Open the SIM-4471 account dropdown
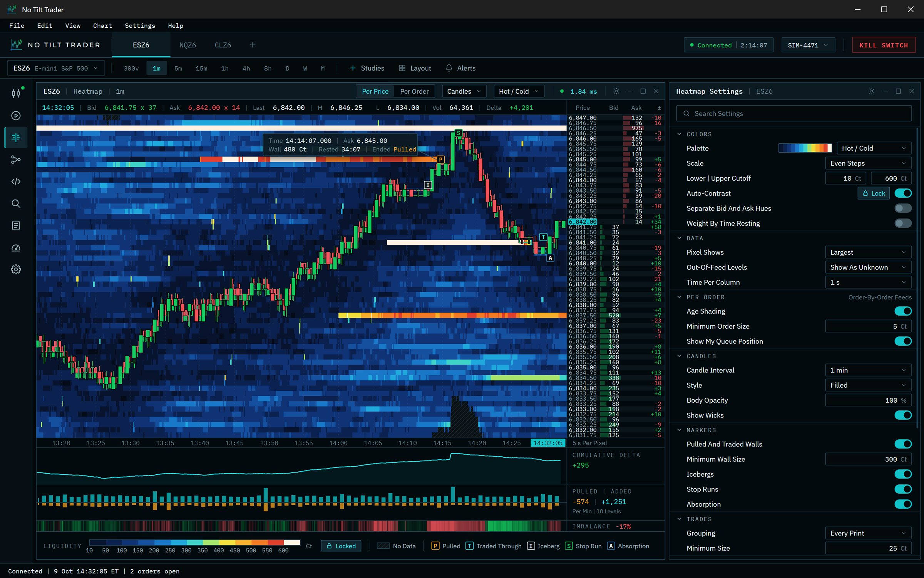This screenshot has height=578, width=924. (x=808, y=45)
